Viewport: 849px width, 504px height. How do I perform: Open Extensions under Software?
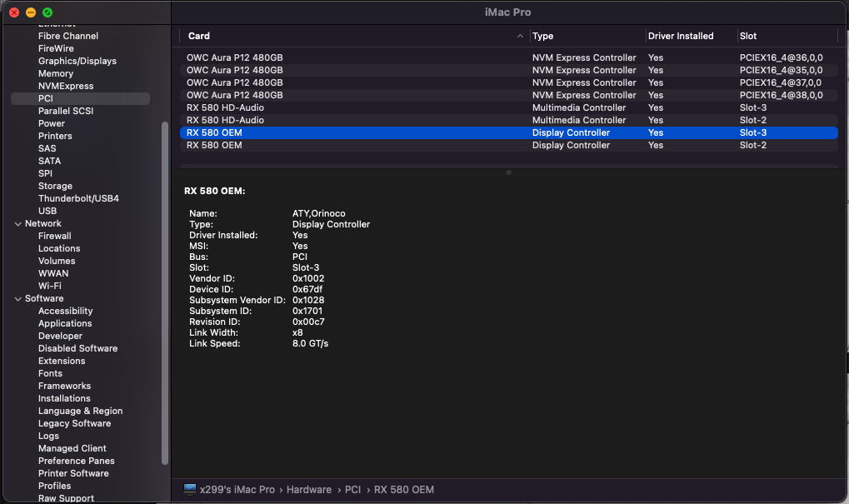click(x=62, y=361)
